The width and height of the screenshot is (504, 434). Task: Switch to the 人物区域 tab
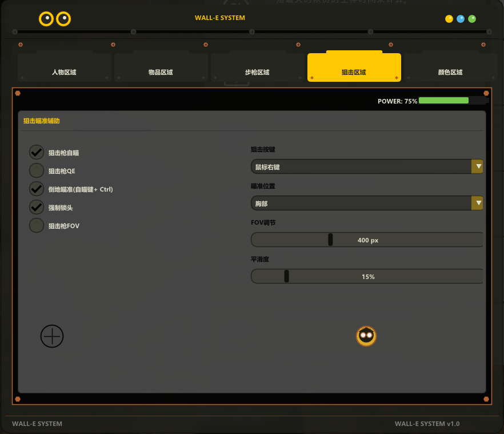point(64,72)
